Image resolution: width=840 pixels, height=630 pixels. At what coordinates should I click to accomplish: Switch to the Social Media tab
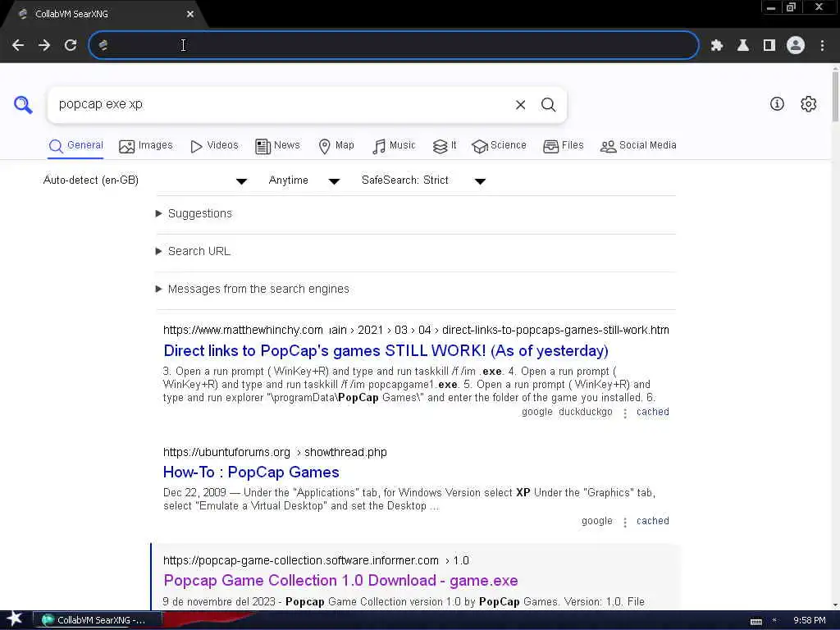[x=638, y=146]
